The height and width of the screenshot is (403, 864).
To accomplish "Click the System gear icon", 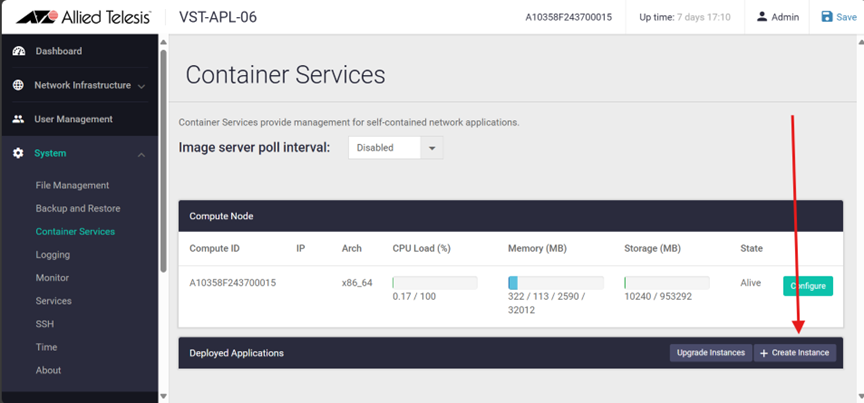I will 18,153.
